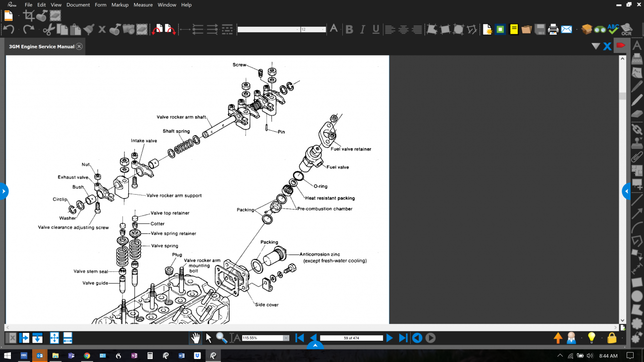This screenshot has width=644, height=362.
Task: Click the Print icon in toolbar
Action: click(x=553, y=29)
